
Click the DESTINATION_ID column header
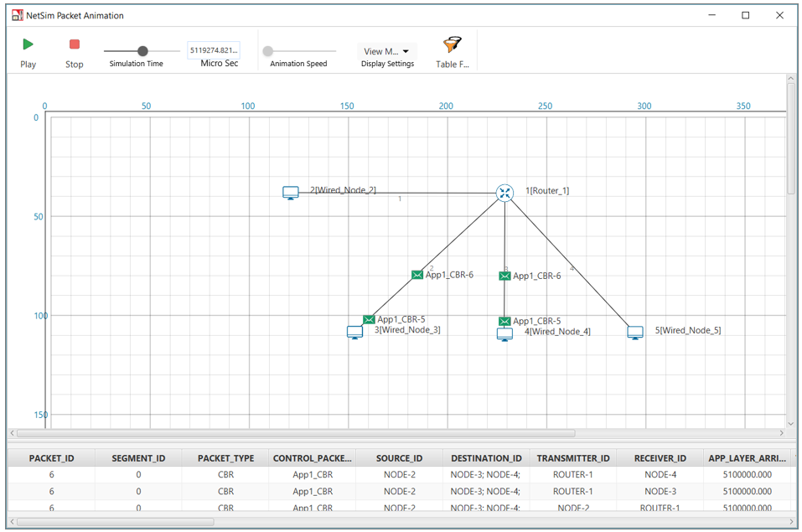pyautogui.click(x=486, y=458)
